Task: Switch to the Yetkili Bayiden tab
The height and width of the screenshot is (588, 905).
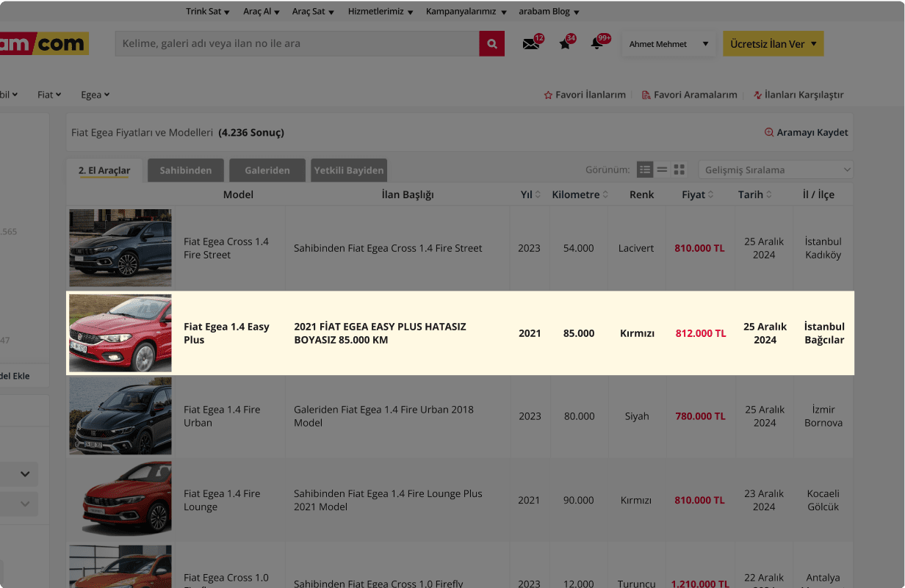Action: pos(349,170)
